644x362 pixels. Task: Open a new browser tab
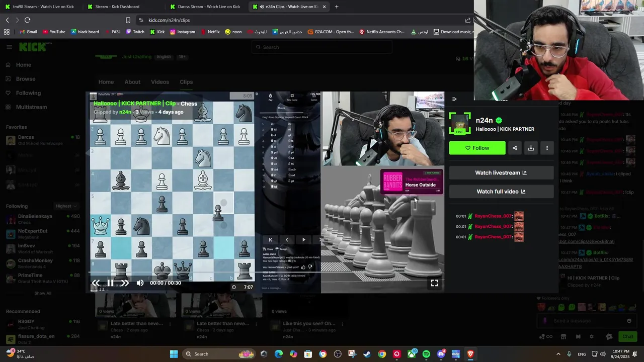(337, 7)
